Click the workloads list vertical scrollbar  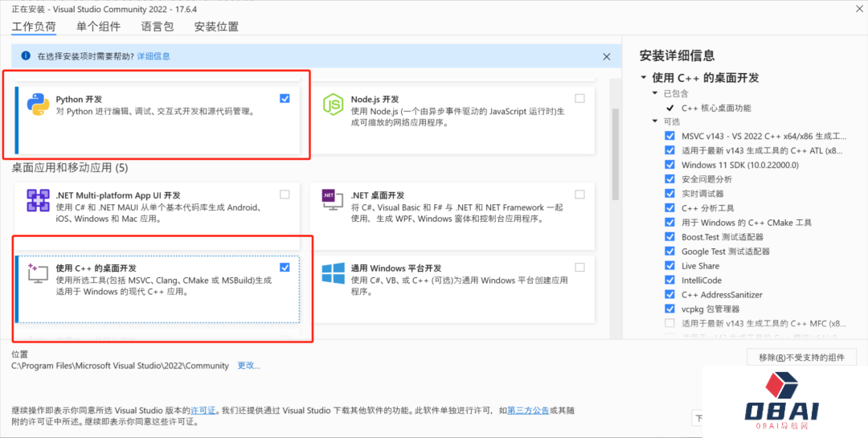tap(616, 153)
